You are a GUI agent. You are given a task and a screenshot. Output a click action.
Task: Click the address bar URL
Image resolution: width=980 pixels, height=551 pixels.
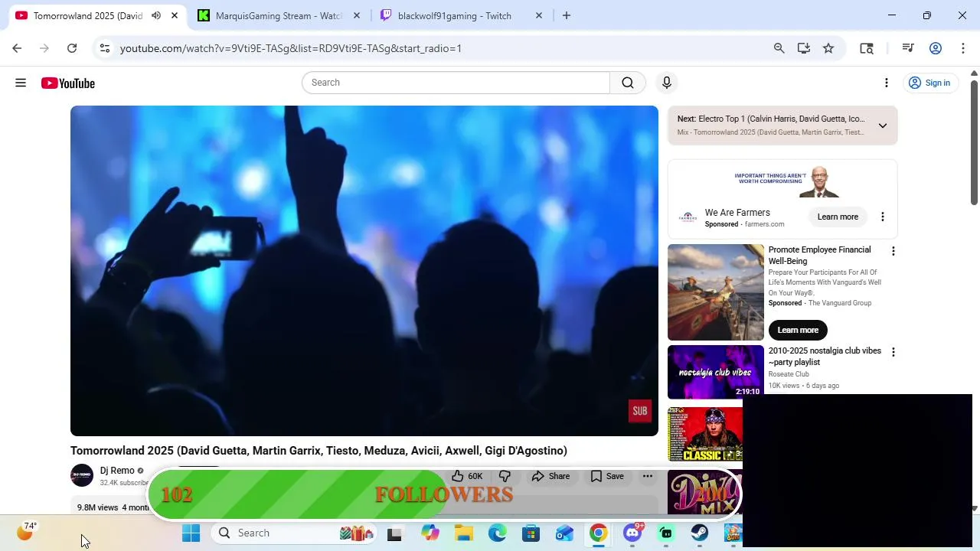[291, 48]
